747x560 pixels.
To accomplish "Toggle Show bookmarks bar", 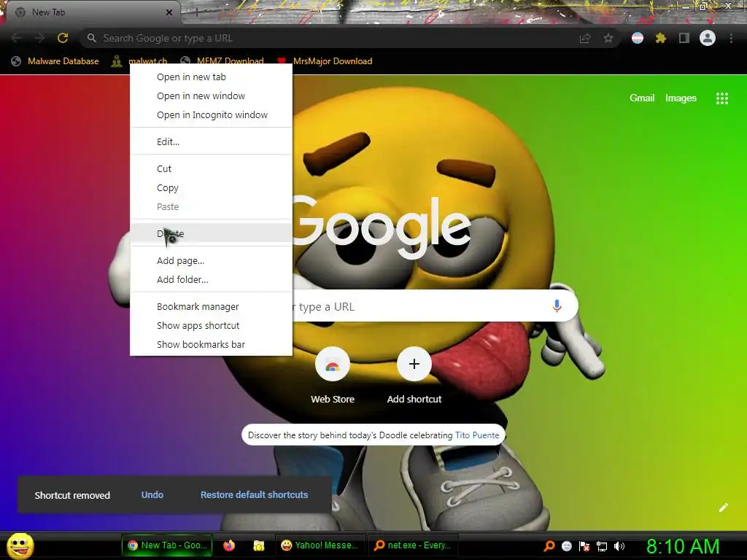I will point(211,345).
